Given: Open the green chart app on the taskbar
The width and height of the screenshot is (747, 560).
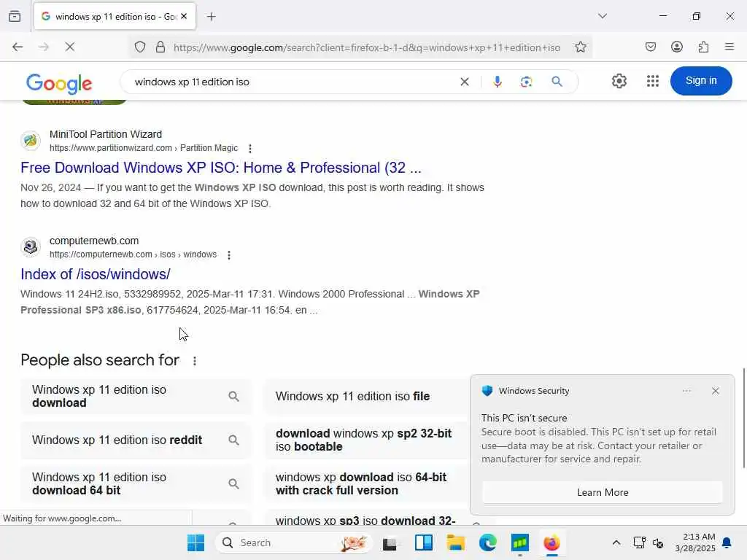Looking at the screenshot, I should [x=519, y=542].
